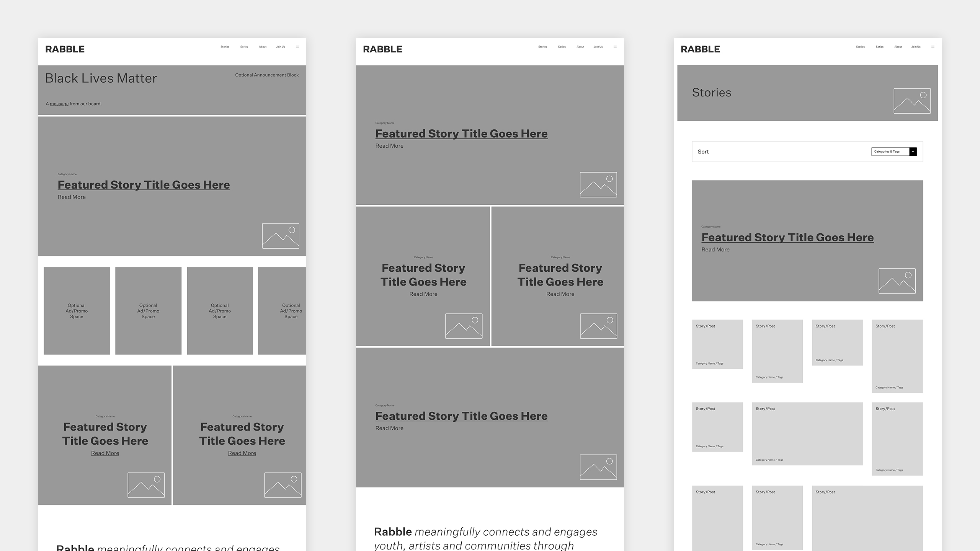Click the Optional Ad/Promo Space toggle
Image resolution: width=980 pixels, height=551 pixels.
pos(77,311)
